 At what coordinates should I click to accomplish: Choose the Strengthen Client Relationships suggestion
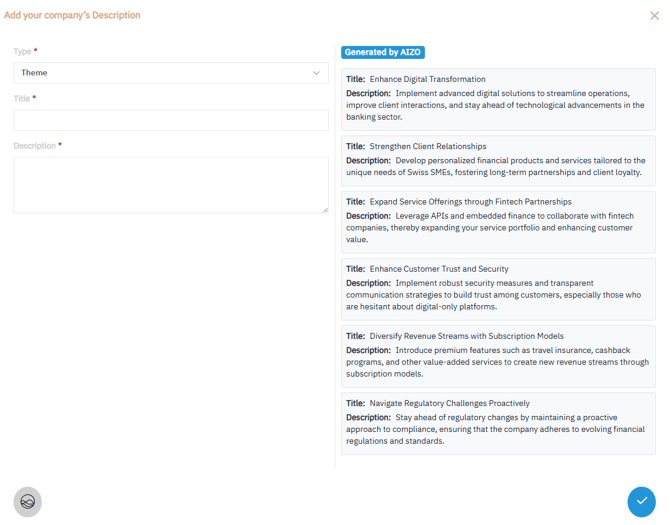(498, 160)
